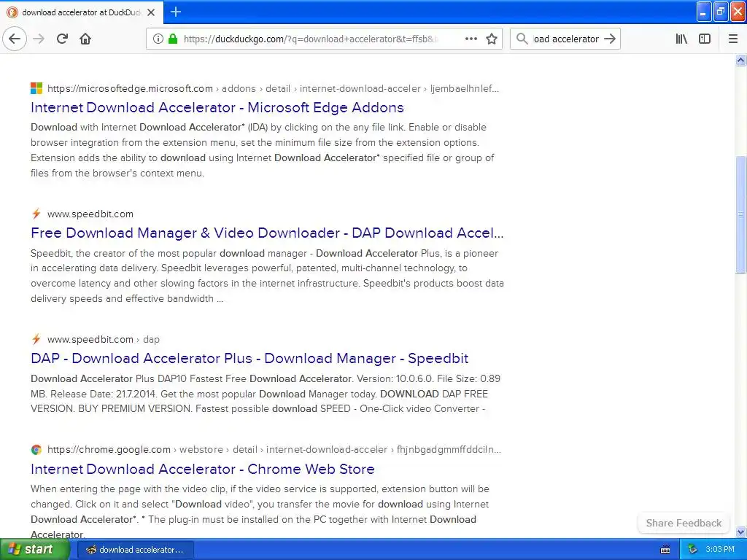Click the scrollbar down arrow
The image size is (747, 560).
tap(740, 532)
